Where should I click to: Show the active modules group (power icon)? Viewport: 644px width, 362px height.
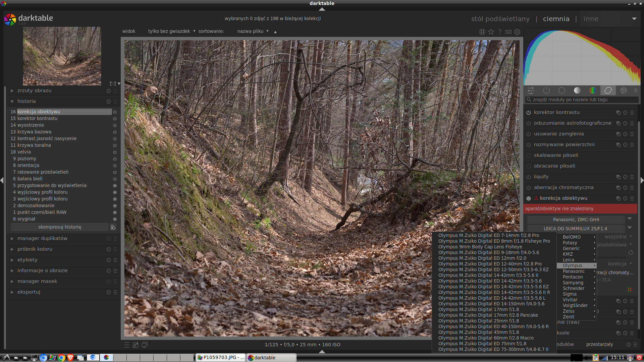(x=546, y=90)
